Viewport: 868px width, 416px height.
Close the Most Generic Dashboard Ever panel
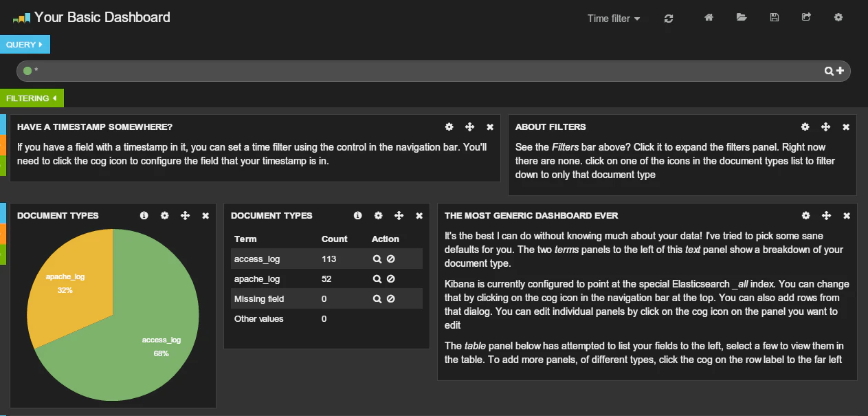coord(847,215)
